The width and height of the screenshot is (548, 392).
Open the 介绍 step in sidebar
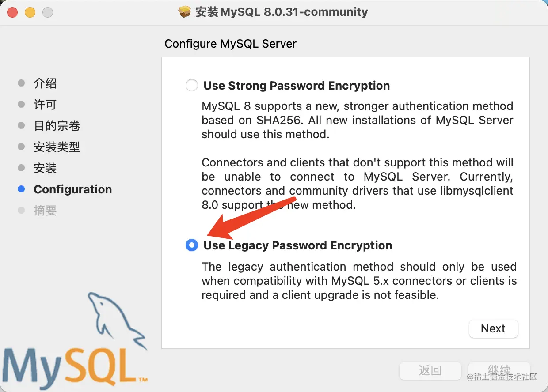click(46, 83)
